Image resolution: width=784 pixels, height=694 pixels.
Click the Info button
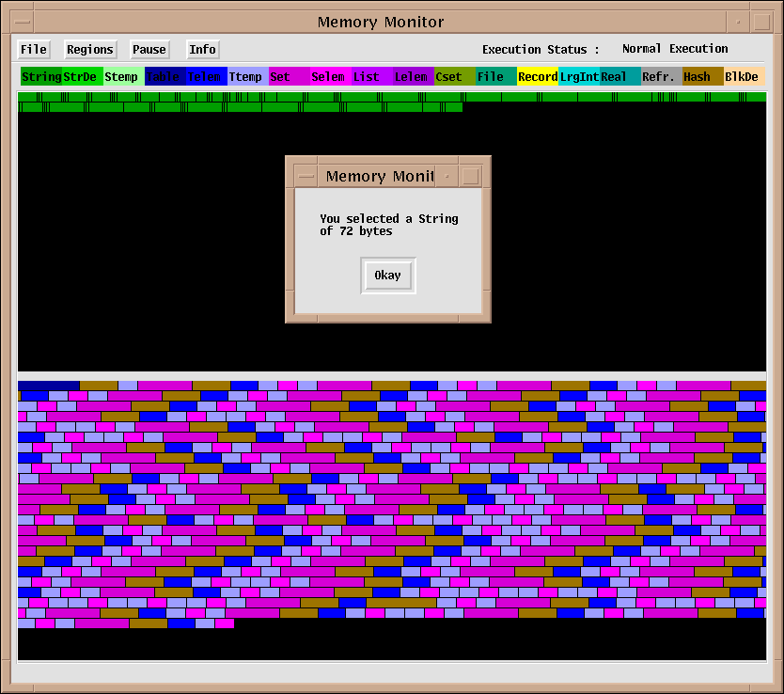[202, 50]
